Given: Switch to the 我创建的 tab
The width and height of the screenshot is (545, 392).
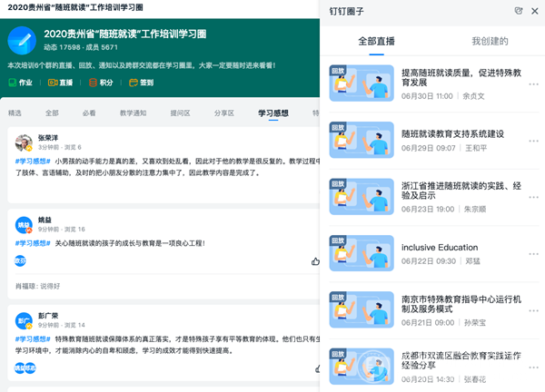Looking at the screenshot, I should (x=490, y=41).
